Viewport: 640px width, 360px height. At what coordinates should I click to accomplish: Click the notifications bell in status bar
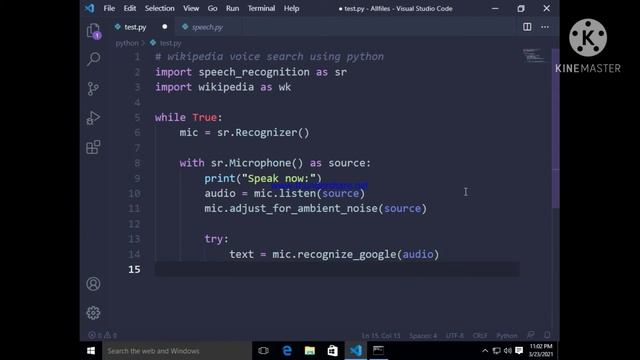(547, 335)
